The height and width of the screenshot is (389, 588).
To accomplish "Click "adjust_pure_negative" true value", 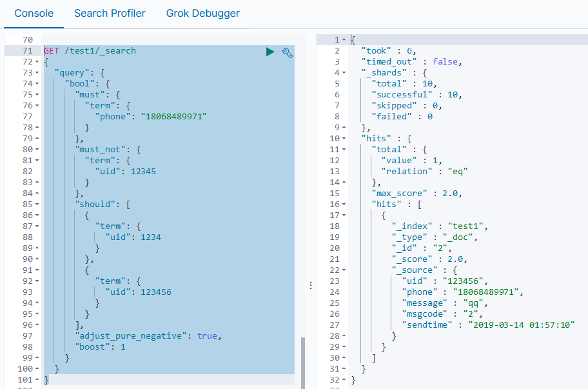I will 207,335.
